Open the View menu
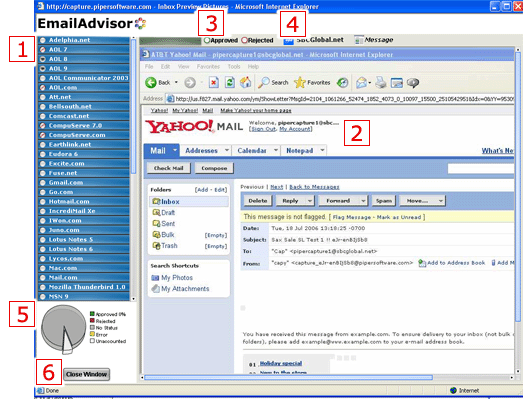This screenshot has width=523, height=399. [x=183, y=66]
